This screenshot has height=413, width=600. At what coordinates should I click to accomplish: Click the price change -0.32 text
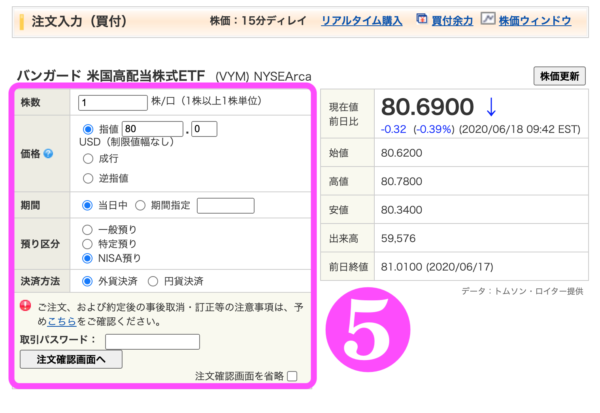tap(393, 129)
